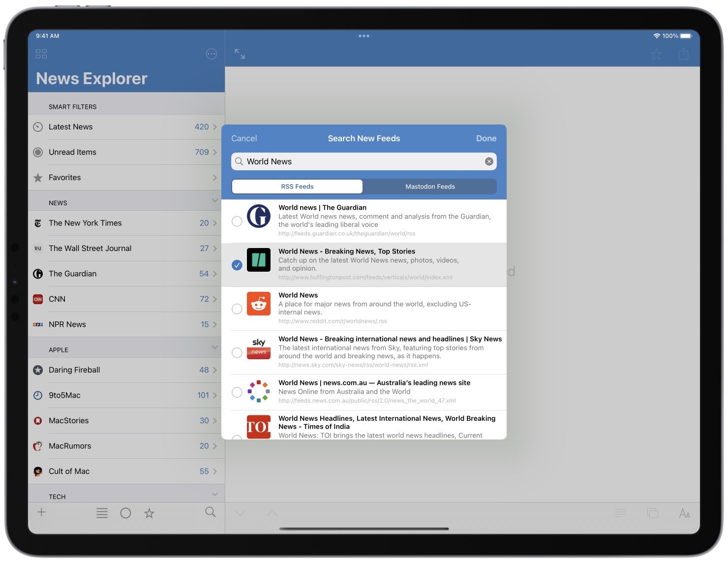The width and height of the screenshot is (728, 564).
Task: Open Unread Items chevron
Action: (x=215, y=152)
